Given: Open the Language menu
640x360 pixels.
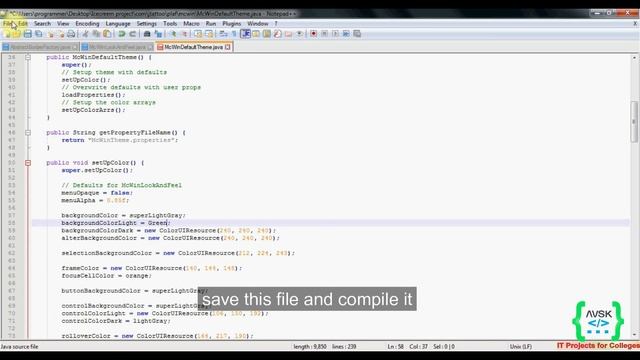Looking at the screenshot, I should click(118, 24).
